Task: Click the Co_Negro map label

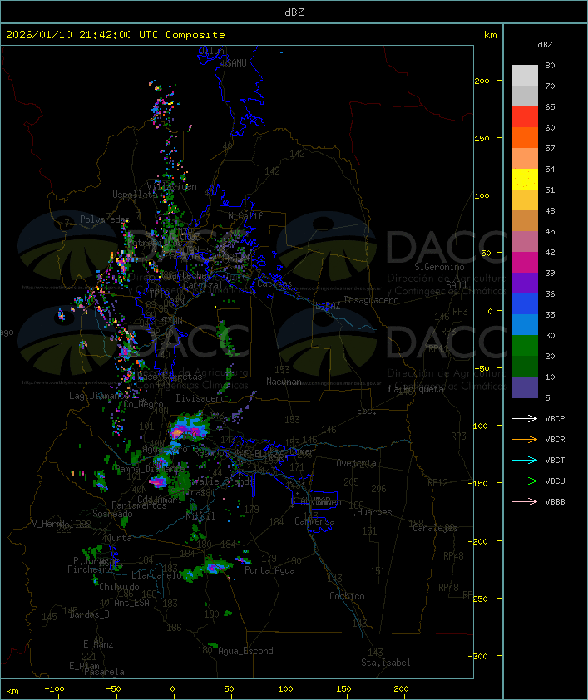Action: (x=143, y=404)
